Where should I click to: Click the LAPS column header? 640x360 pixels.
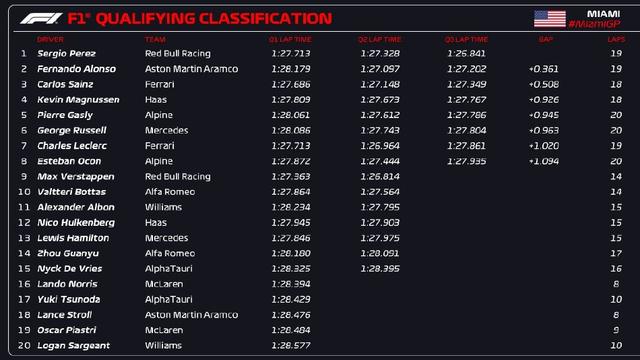(x=616, y=40)
